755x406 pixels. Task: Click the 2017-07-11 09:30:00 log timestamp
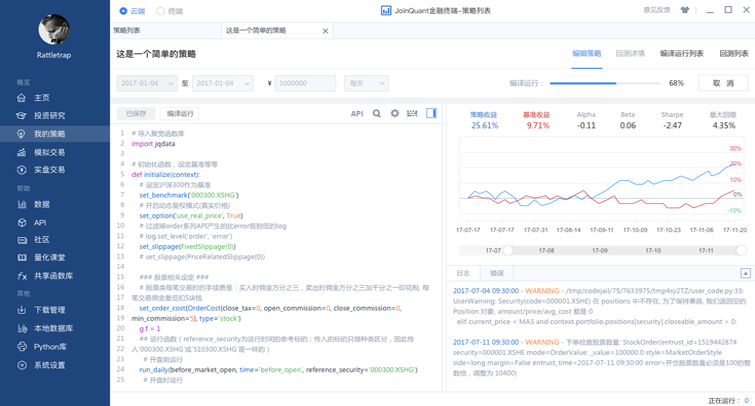(x=486, y=342)
